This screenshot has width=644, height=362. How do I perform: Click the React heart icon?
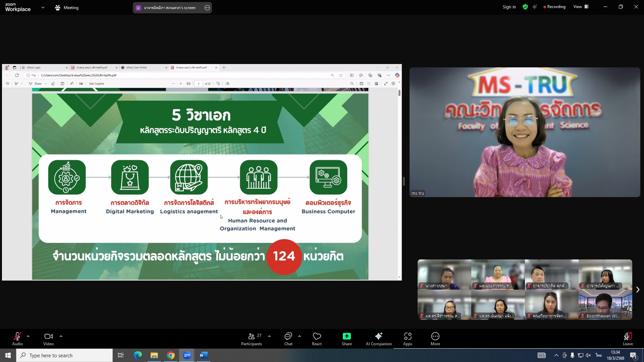317,336
